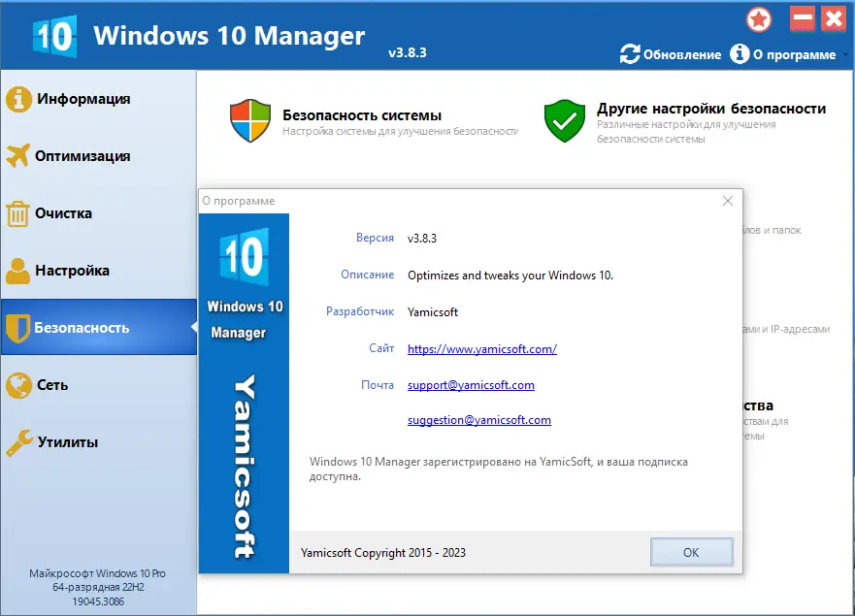Click the Yamicsoft Copyright 2015 - 2023 text

coord(383,553)
